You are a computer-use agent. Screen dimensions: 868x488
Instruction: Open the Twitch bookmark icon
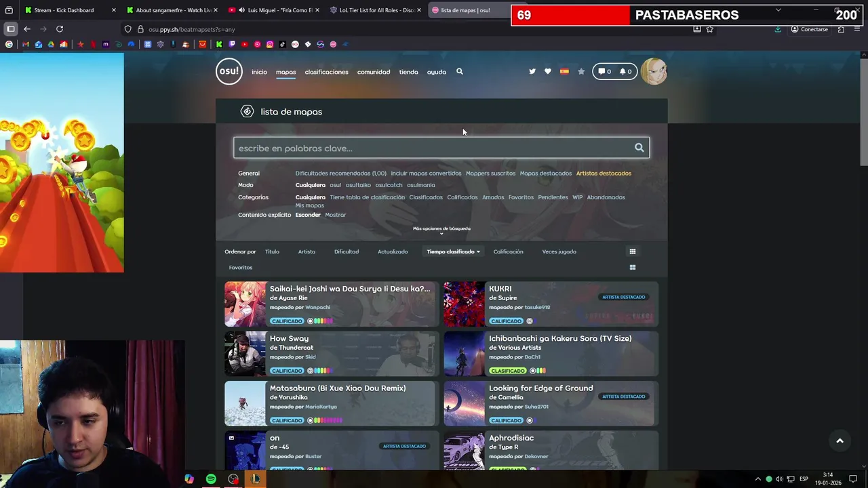click(x=232, y=44)
